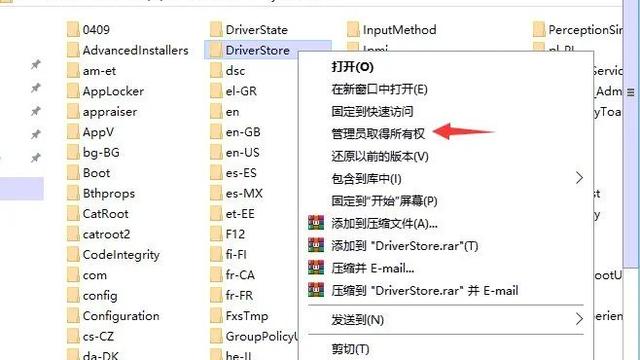The image size is (640, 360).
Task: Select the config folder name
Action: (100, 296)
